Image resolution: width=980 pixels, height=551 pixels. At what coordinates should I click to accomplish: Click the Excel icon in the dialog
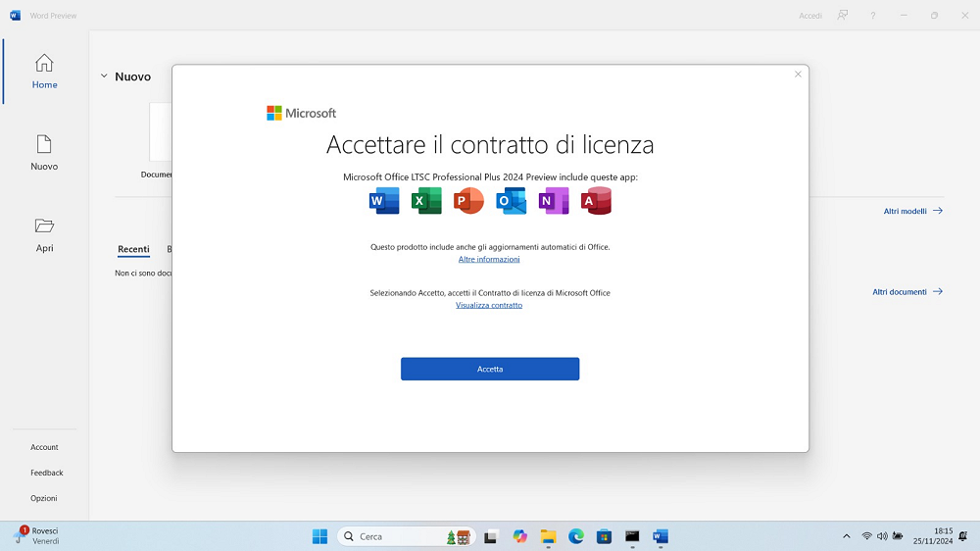click(x=427, y=201)
